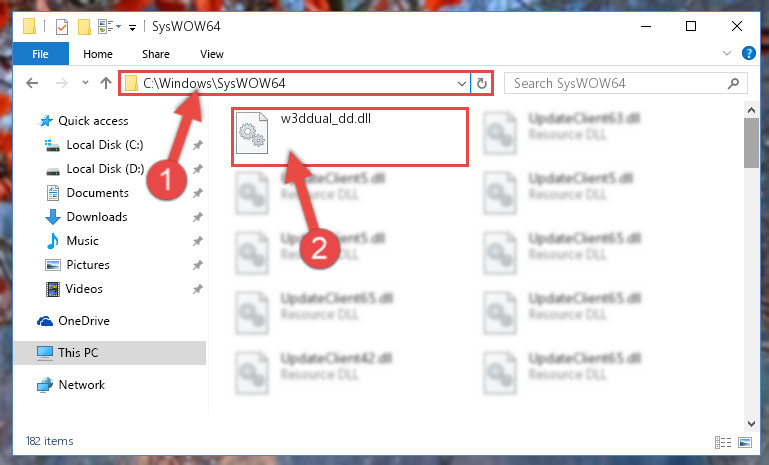Toggle pin for Pictures folder

tap(197, 265)
